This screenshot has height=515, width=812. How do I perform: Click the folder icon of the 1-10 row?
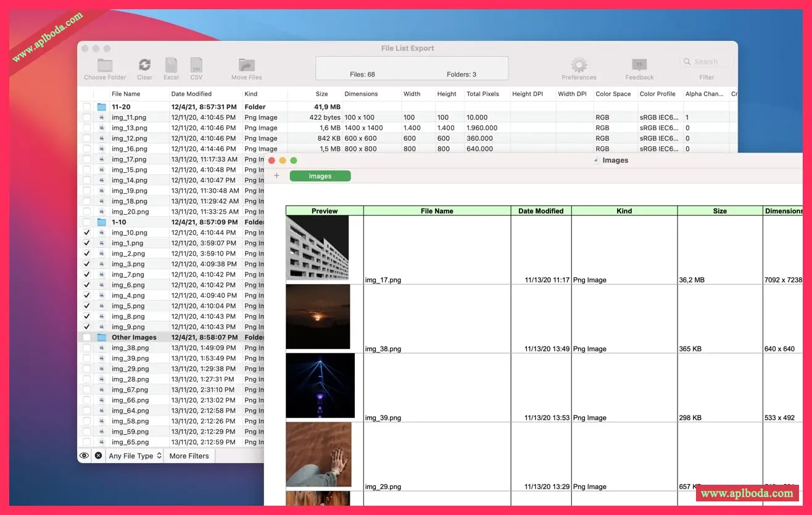click(x=102, y=222)
